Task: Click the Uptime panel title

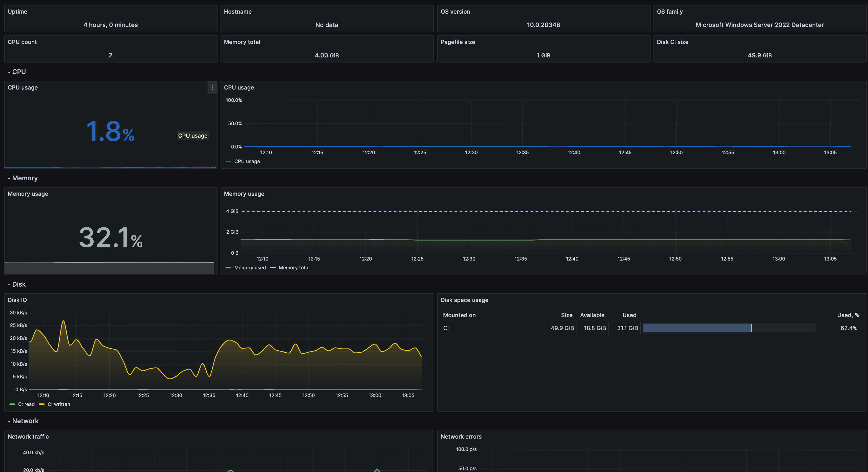Action: tap(17, 11)
